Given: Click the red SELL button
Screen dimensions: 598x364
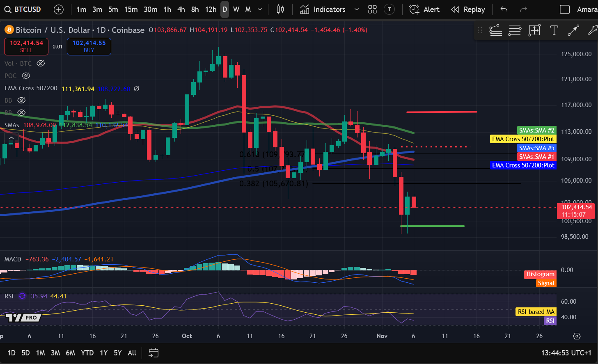Looking at the screenshot, I should pos(26,46).
